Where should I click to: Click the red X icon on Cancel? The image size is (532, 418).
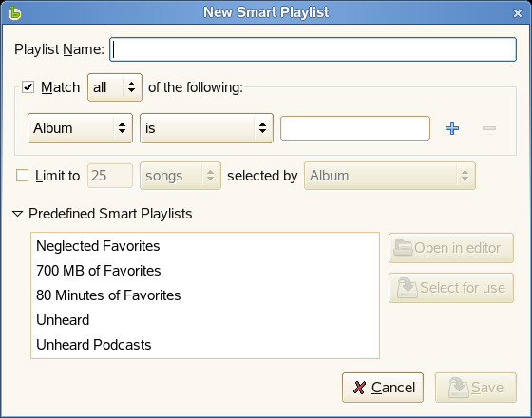pos(359,388)
